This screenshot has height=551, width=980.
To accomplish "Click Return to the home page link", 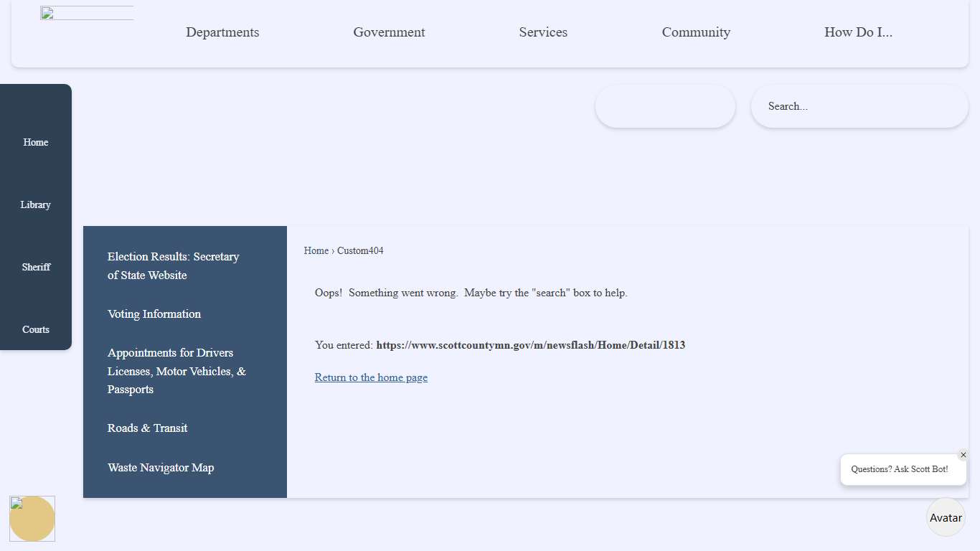I will pos(371,377).
